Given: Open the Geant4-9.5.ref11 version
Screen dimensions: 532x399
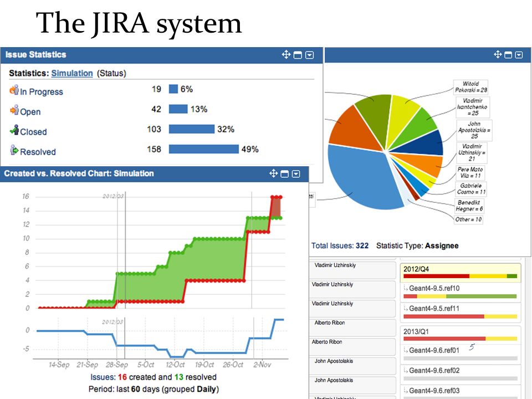Looking at the screenshot, I should pyautogui.click(x=434, y=309).
